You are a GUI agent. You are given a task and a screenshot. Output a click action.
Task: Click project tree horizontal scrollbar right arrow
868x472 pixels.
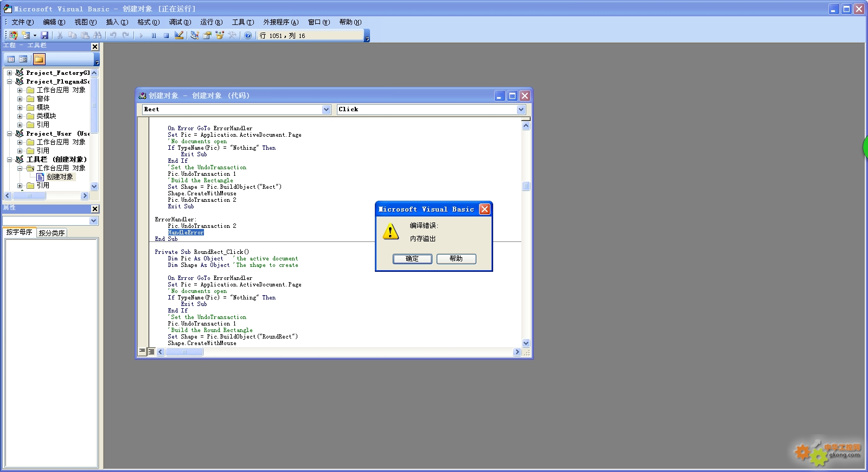(85, 196)
